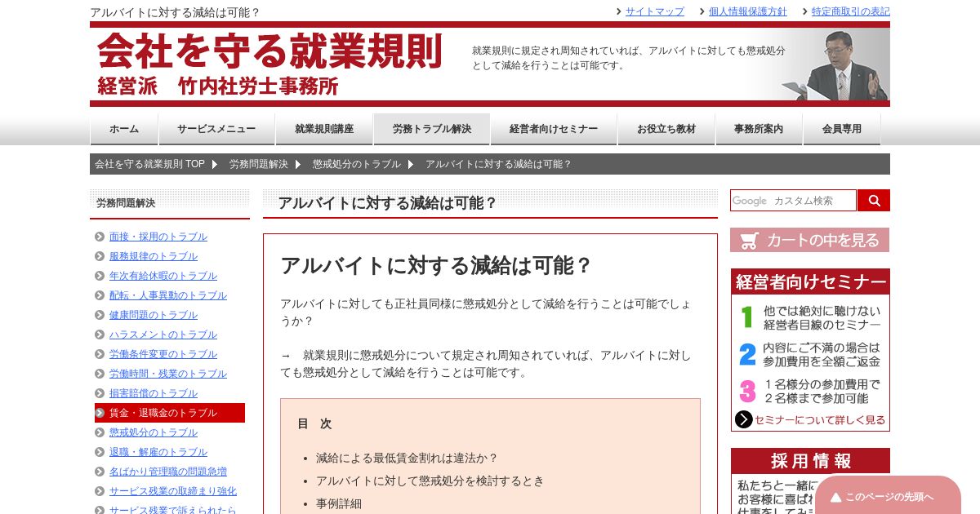
Task: Click the 経営者向けセミナー banner heading
Action: (x=810, y=281)
